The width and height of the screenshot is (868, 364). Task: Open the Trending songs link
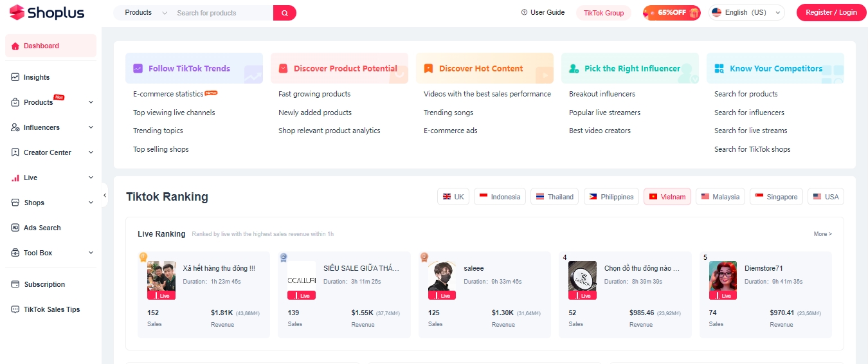tap(448, 113)
